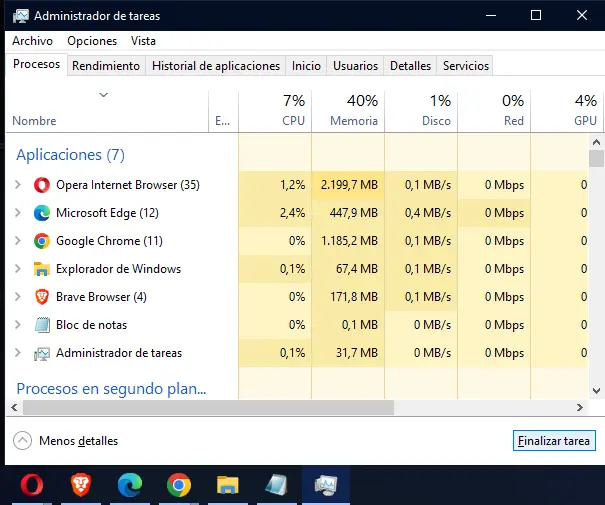This screenshot has height=505, width=605.
Task: Switch to the Detalles tab
Action: (x=410, y=66)
